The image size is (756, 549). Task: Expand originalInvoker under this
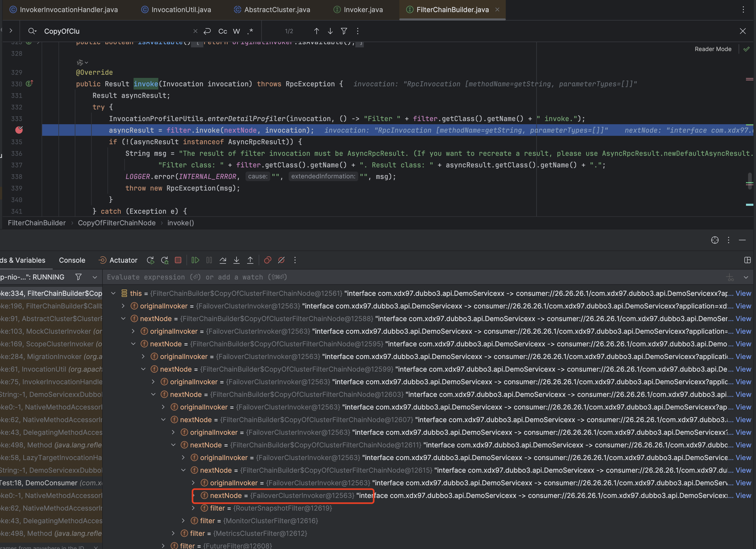(x=123, y=306)
